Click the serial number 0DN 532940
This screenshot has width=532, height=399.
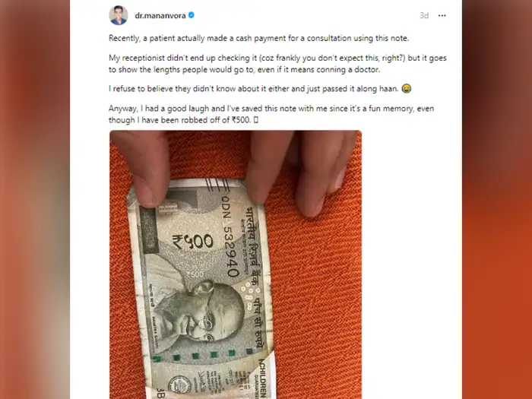[230, 236]
